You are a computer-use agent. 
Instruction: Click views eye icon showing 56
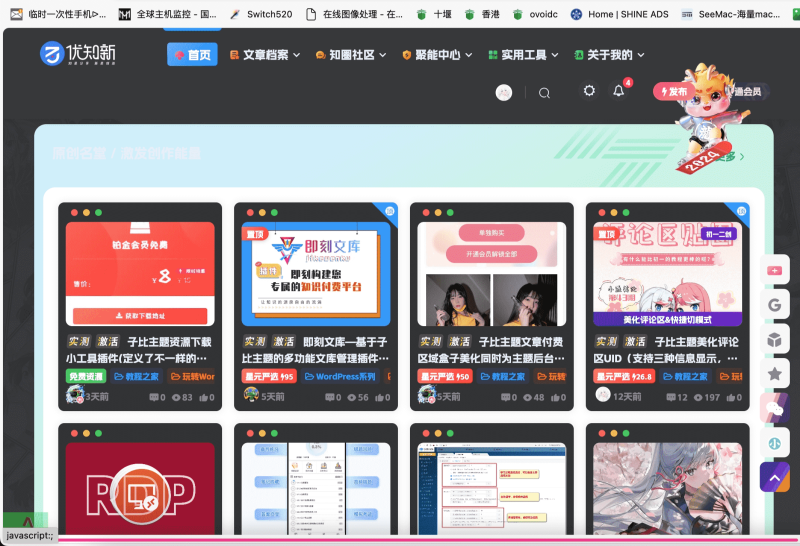[351, 398]
